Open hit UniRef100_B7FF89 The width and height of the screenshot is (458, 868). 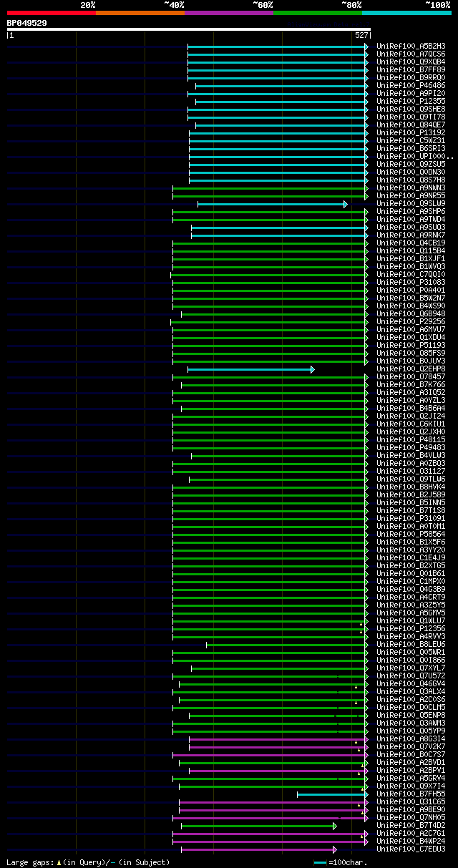pos(411,69)
